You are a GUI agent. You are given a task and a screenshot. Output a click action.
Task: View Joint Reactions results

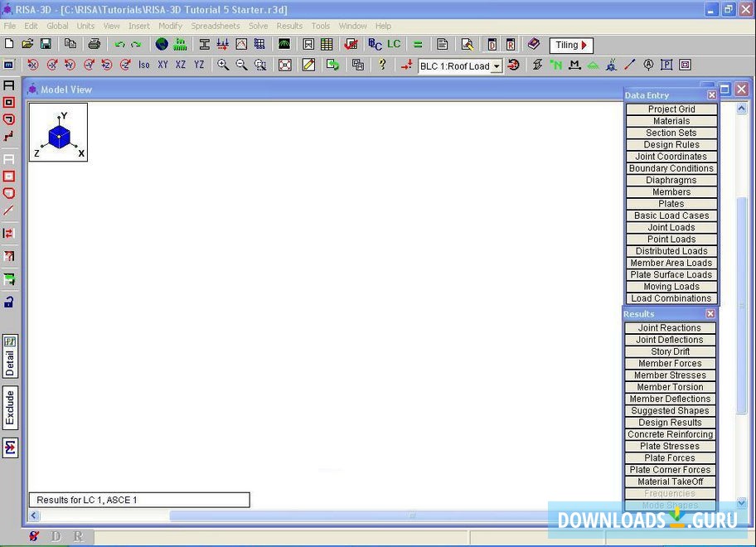pyautogui.click(x=670, y=327)
